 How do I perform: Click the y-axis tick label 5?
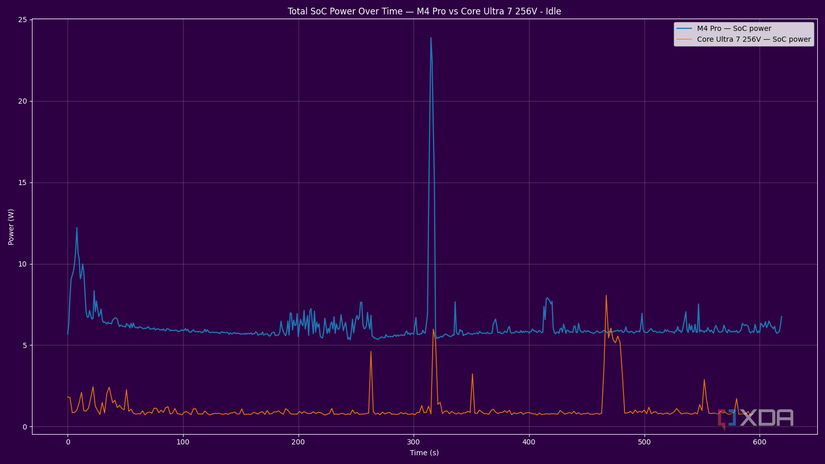pos(24,346)
